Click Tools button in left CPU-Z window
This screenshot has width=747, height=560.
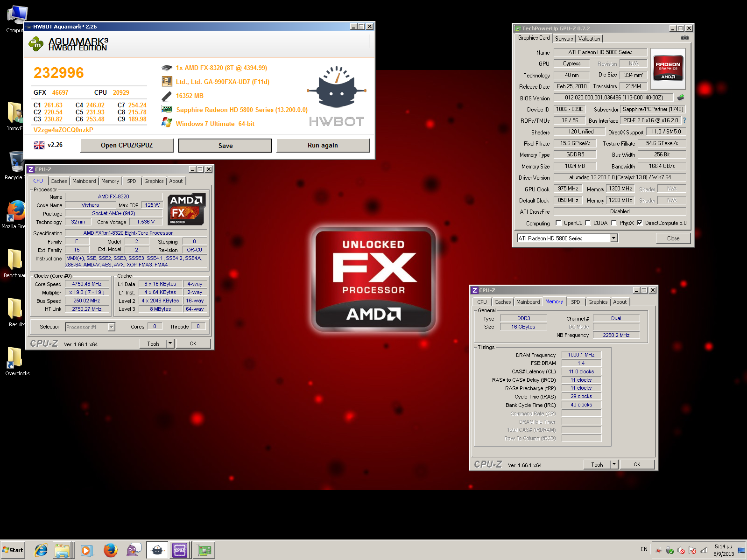click(x=153, y=344)
